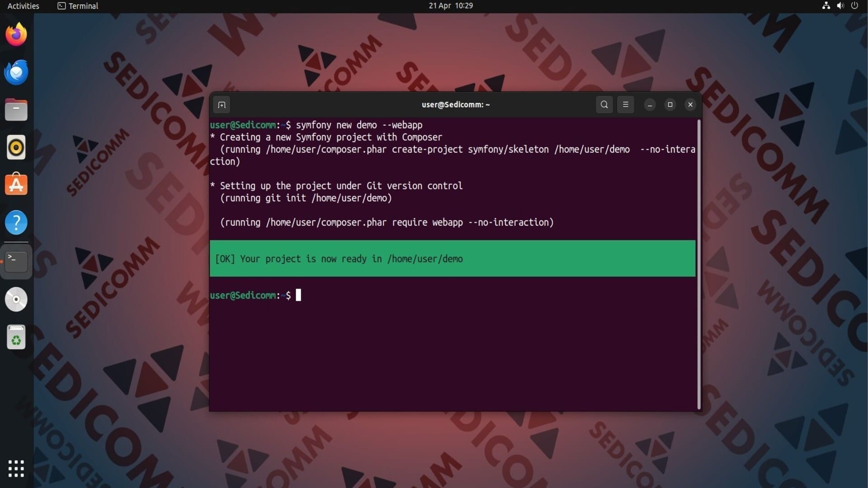868x488 pixels.
Task: Open the Files manager icon
Action: point(16,110)
